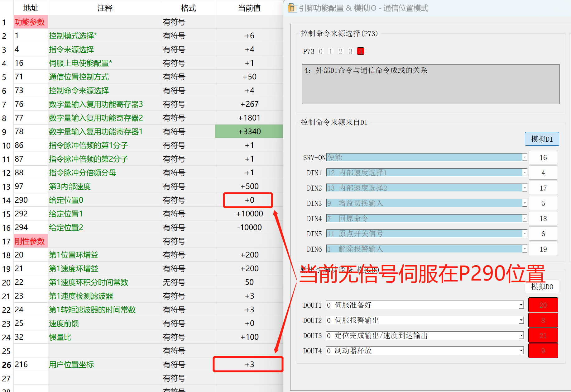Click red DOUT4 indicator 9
Viewport: 571px width, 392px height.
(543, 351)
